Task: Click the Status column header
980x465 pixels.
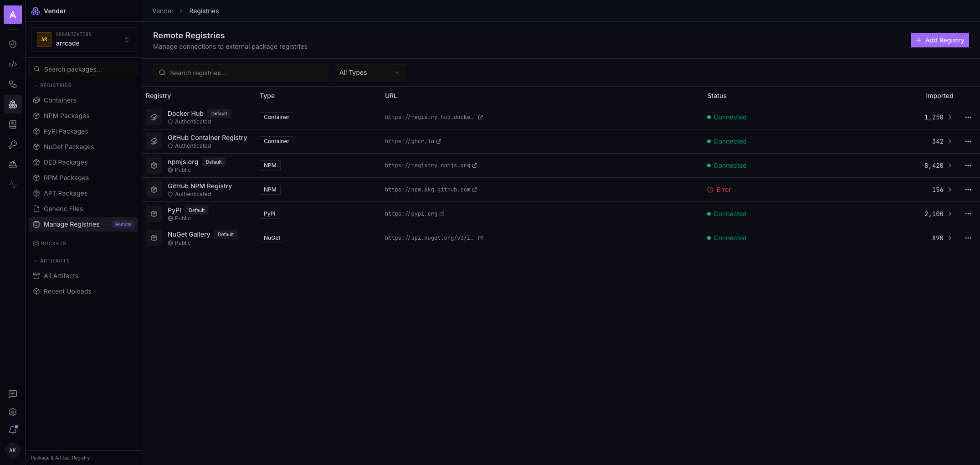Action: pos(717,96)
